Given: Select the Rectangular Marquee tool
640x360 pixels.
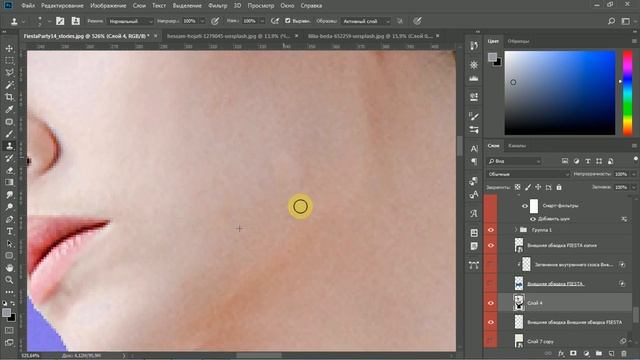Looking at the screenshot, I should tap(9, 60).
